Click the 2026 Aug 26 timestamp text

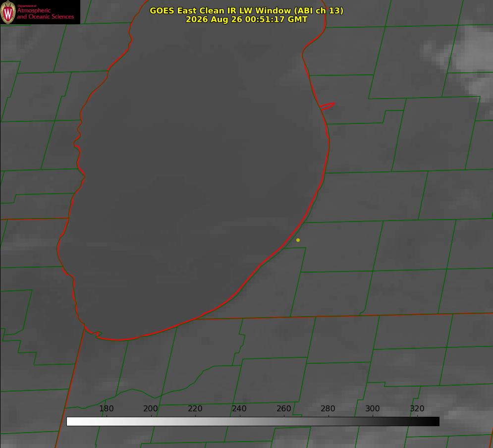click(x=247, y=19)
